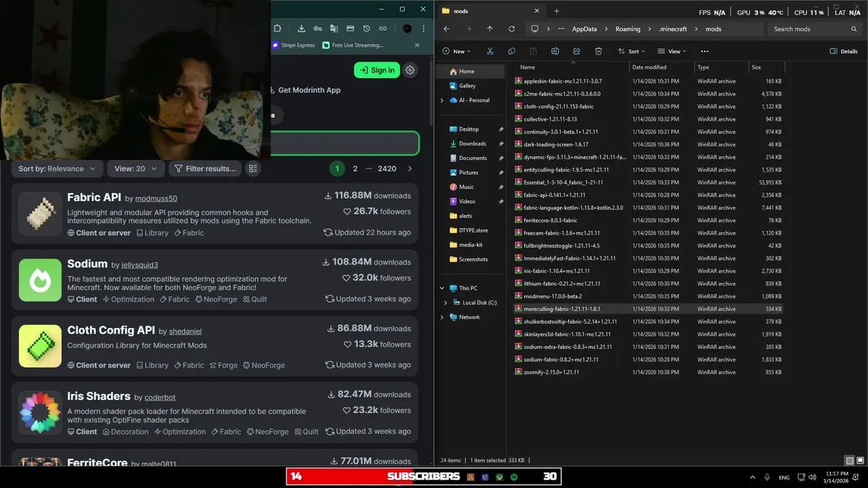Go to results page 2
The height and width of the screenshot is (488, 868).
tap(355, 169)
